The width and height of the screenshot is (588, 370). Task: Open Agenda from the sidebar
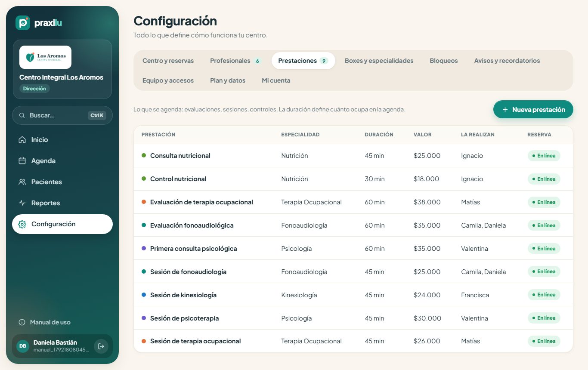[x=62, y=161]
